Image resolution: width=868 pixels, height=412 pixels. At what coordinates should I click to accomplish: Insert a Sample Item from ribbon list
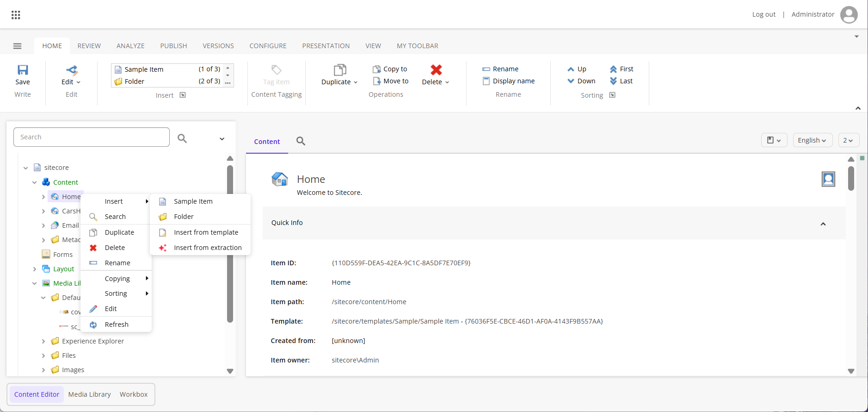[x=167, y=69]
